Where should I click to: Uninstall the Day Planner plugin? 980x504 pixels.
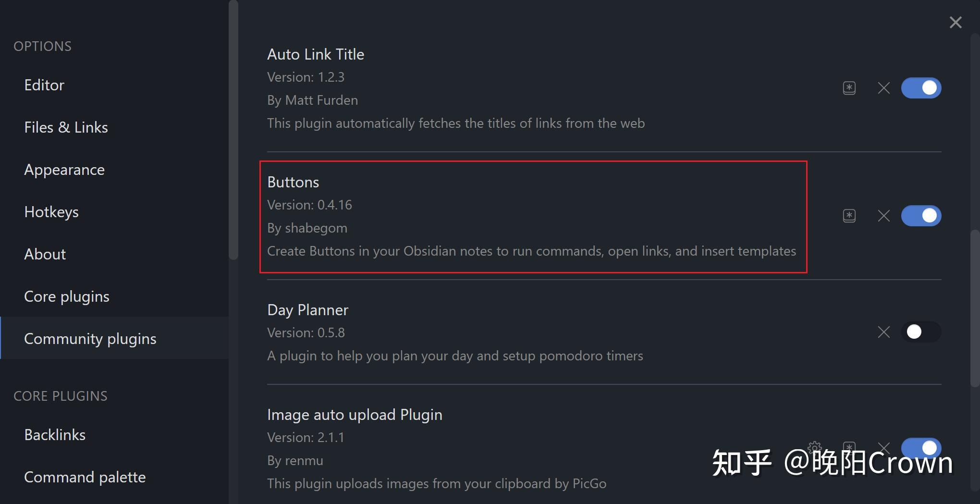883,332
